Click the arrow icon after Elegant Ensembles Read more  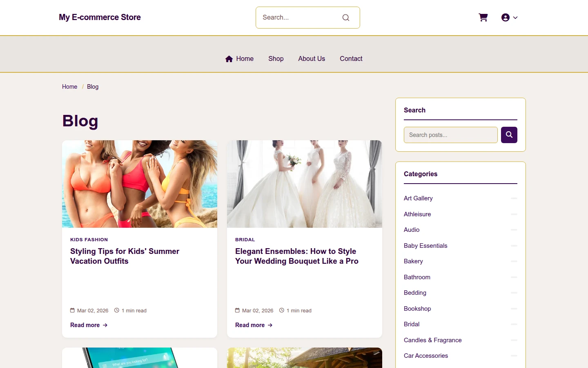coord(270,325)
